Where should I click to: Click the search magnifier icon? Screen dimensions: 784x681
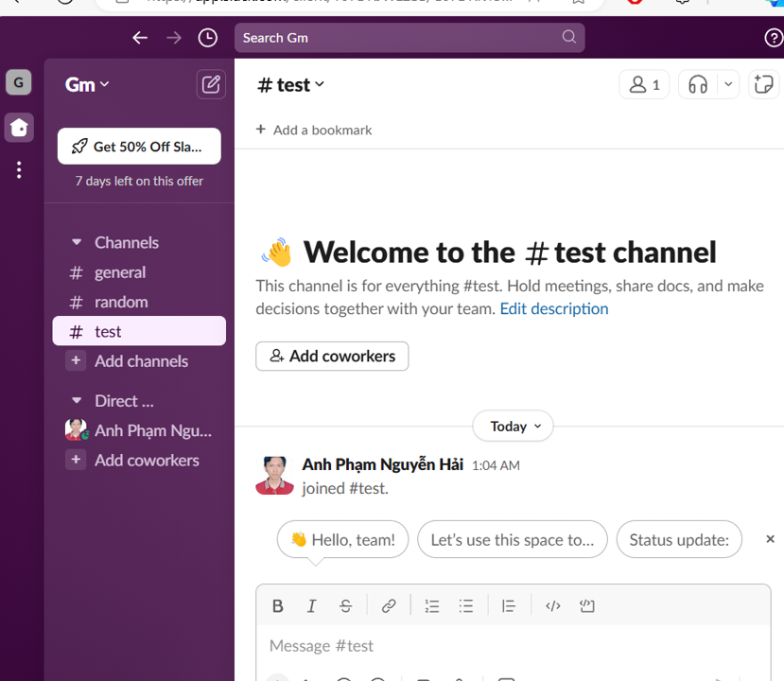(x=568, y=37)
